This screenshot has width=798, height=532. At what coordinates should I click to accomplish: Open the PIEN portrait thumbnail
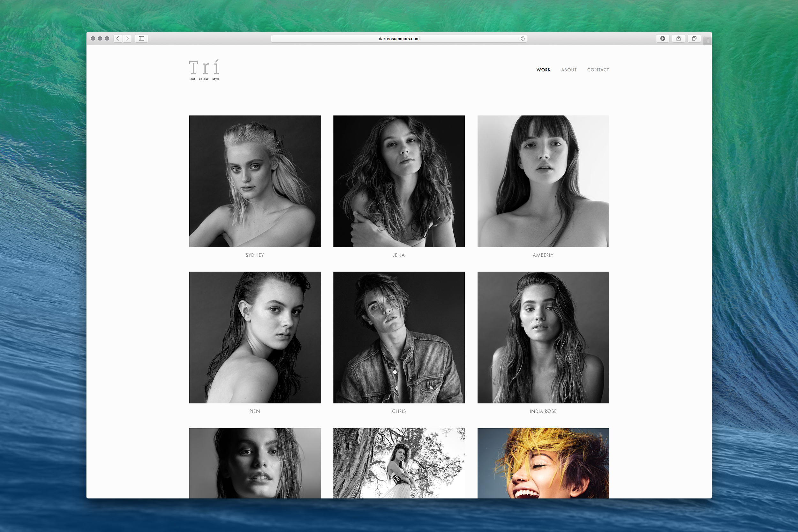255,338
